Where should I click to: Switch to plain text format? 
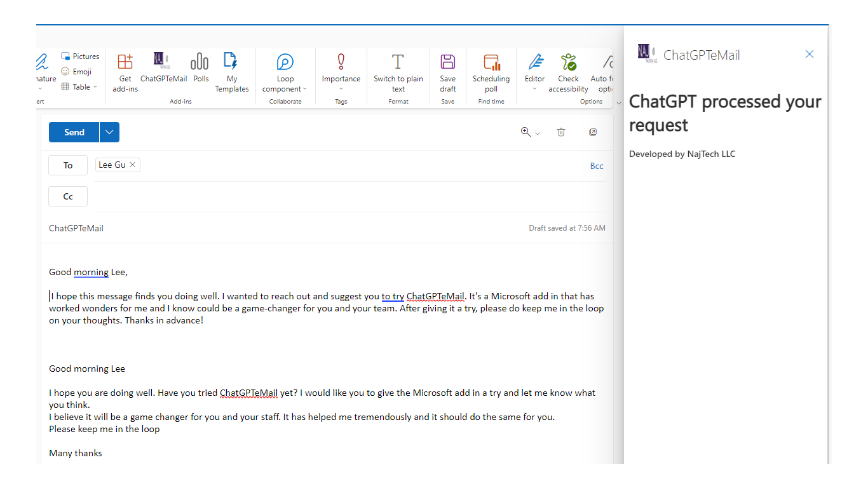click(398, 73)
